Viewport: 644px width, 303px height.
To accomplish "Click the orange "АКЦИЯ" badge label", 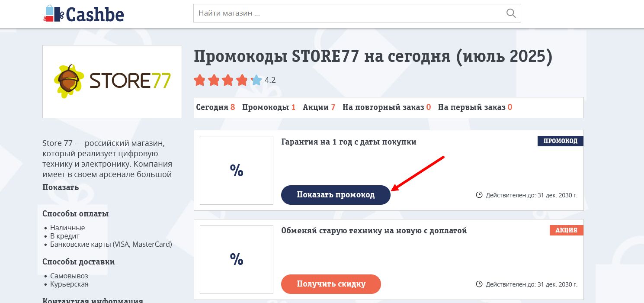I will [567, 230].
